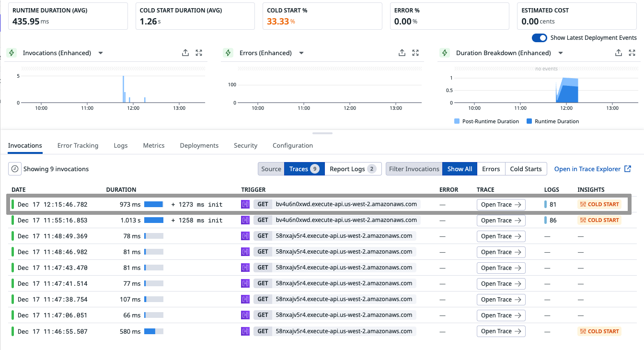Toggle Show Latest Deployment Events off
Image resolution: width=644 pixels, height=350 pixels.
click(540, 38)
